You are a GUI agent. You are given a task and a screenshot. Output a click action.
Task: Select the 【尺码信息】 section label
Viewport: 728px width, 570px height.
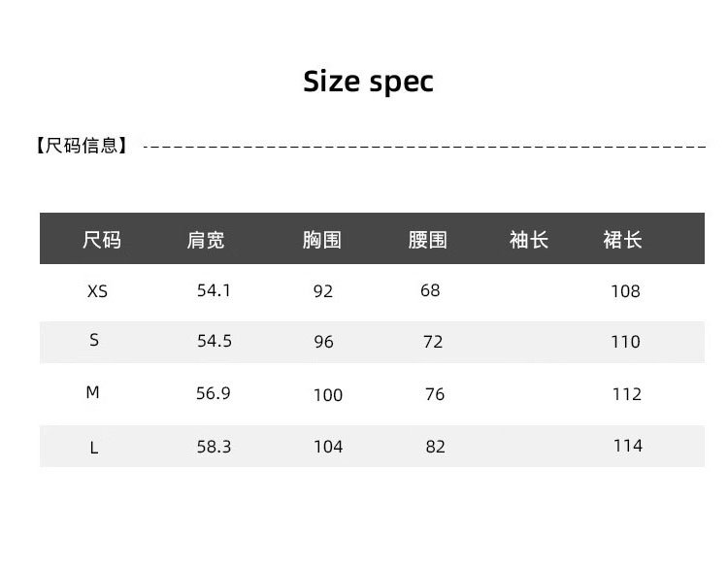(x=82, y=147)
